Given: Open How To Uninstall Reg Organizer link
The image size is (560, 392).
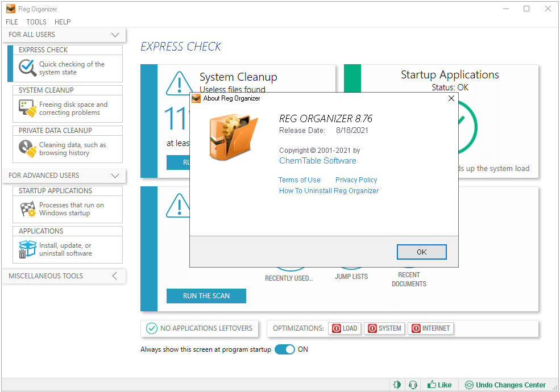Looking at the screenshot, I should click(x=329, y=191).
